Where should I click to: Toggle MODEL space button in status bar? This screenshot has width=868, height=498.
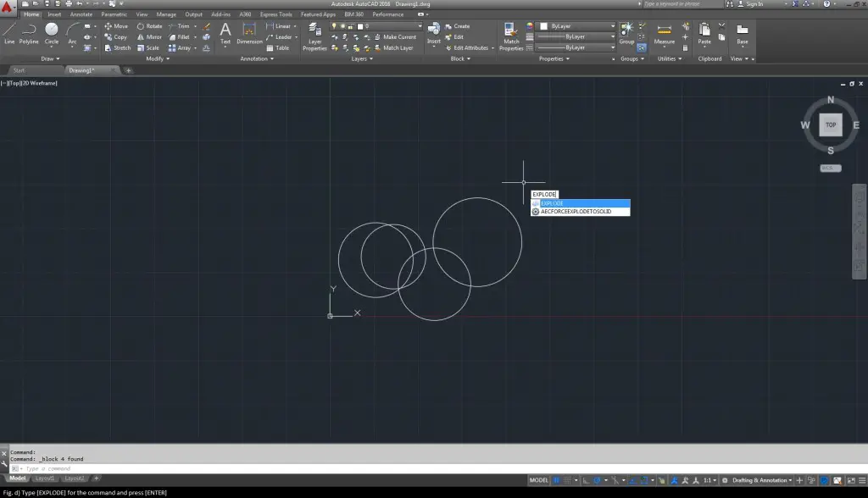[539, 480]
